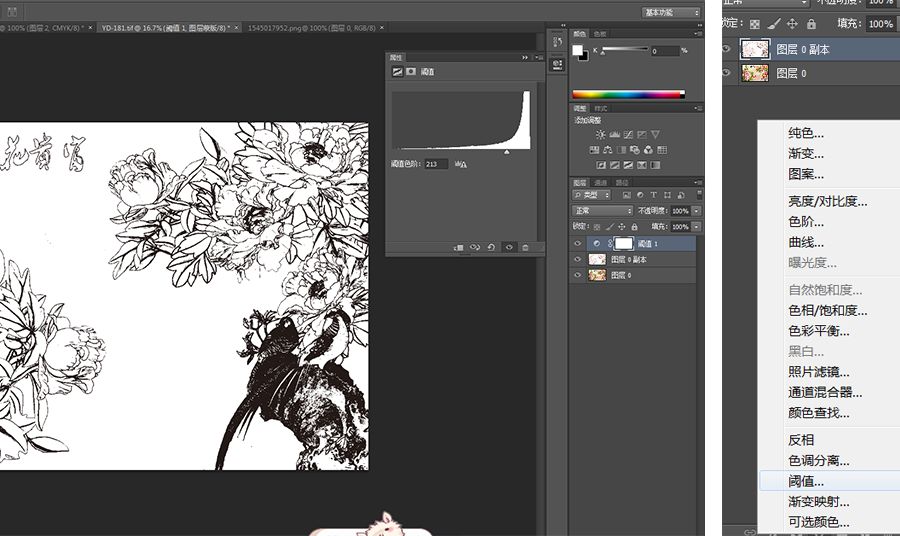Add a Hue/Saturation adjustment icon

click(x=594, y=150)
